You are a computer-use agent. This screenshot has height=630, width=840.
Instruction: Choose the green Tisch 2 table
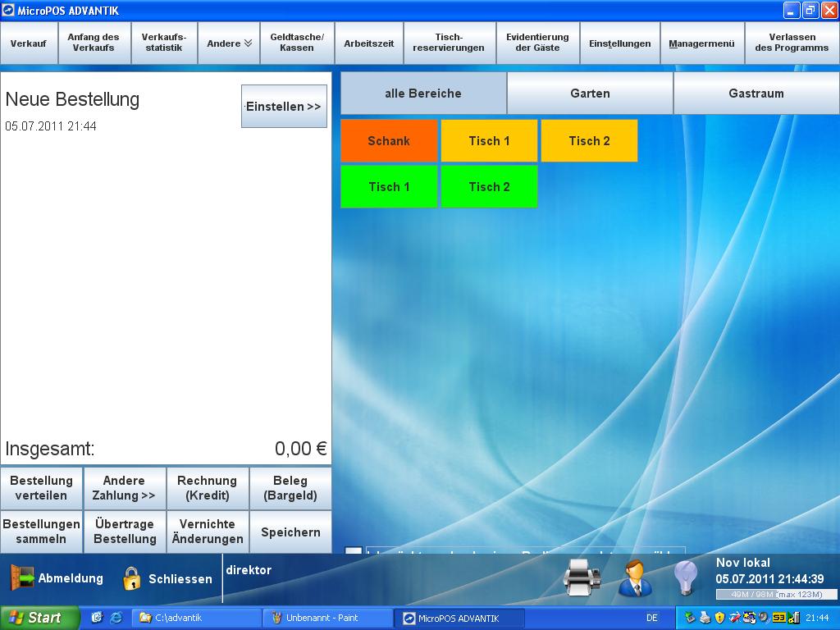(x=489, y=187)
